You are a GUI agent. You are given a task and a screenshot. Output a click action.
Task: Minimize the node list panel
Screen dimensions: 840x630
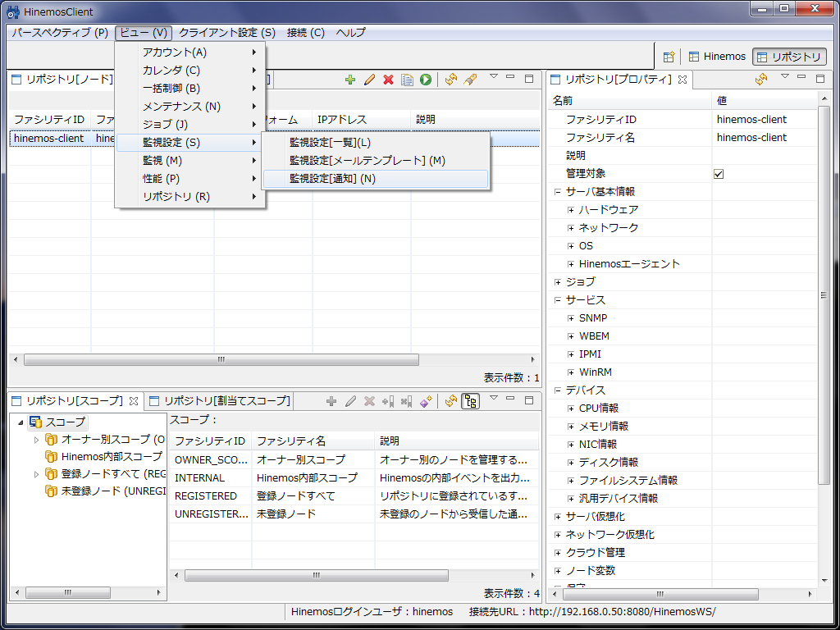click(x=510, y=77)
